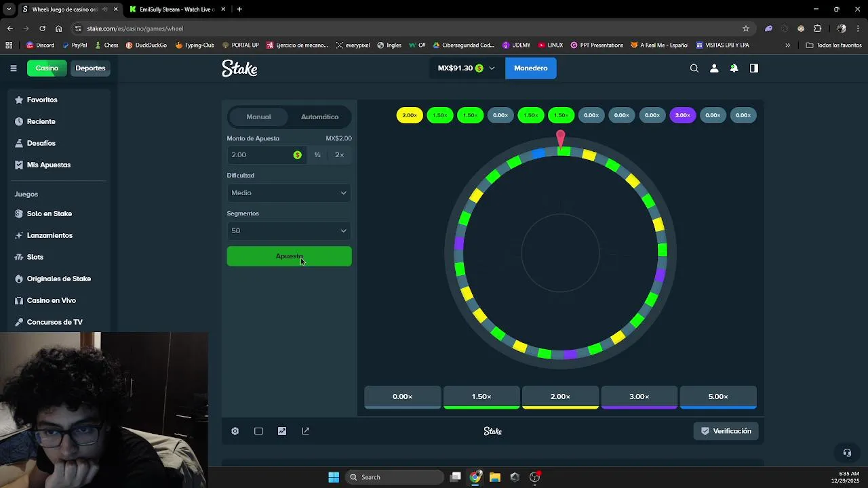The height and width of the screenshot is (488, 868).
Task: Select Casino tab
Action: [x=47, y=68]
